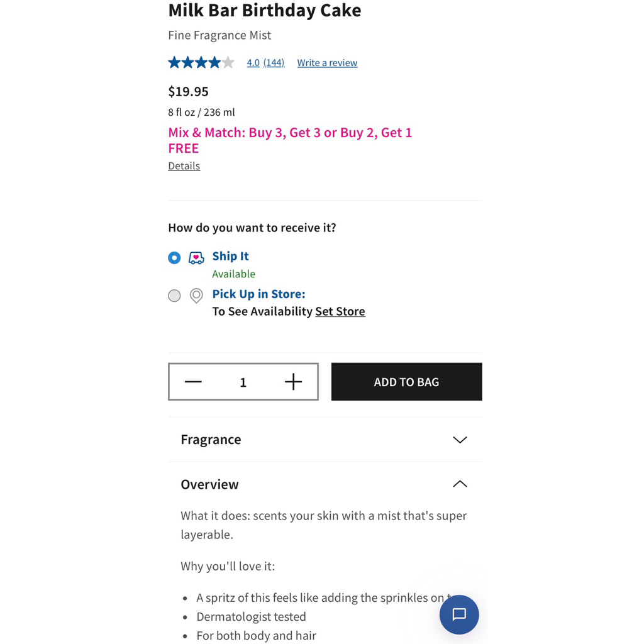Click the star rating icons
644x644 pixels.
point(201,62)
